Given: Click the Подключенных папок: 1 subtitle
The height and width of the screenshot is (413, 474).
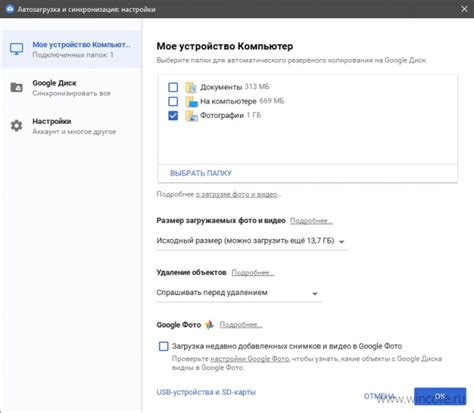Looking at the screenshot, I should coord(73,55).
